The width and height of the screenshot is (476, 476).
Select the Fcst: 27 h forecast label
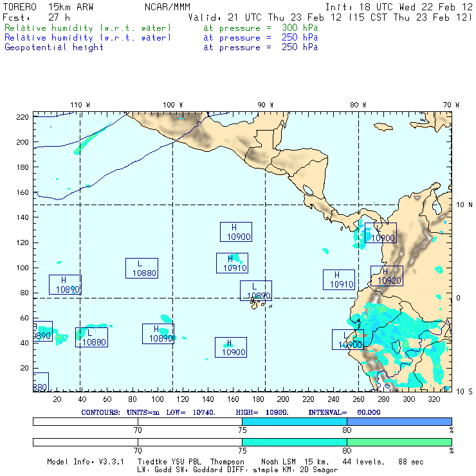point(36,17)
